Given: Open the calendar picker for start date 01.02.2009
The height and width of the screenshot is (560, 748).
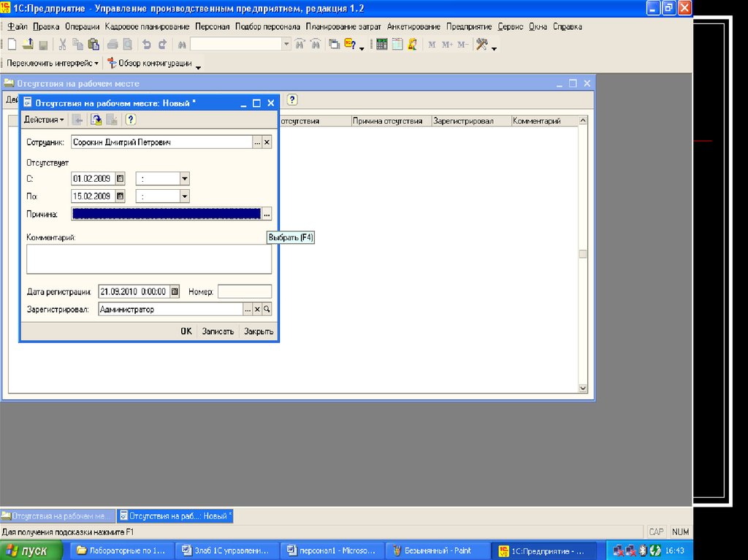Looking at the screenshot, I should (x=121, y=178).
